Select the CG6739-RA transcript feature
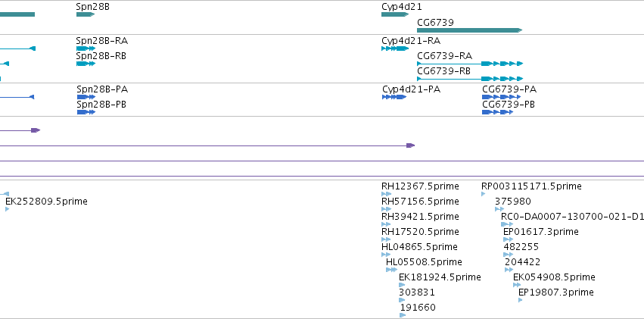The width and height of the screenshot is (644, 319). click(x=469, y=64)
